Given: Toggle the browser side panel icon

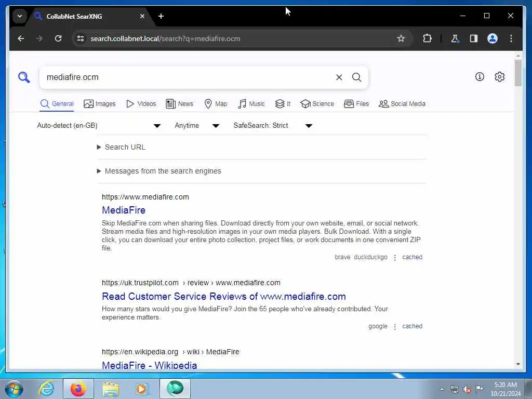Looking at the screenshot, I should point(474,38).
